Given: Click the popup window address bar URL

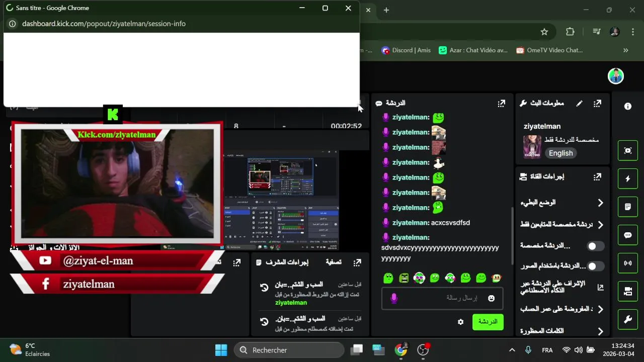Looking at the screenshot, I should [104, 24].
